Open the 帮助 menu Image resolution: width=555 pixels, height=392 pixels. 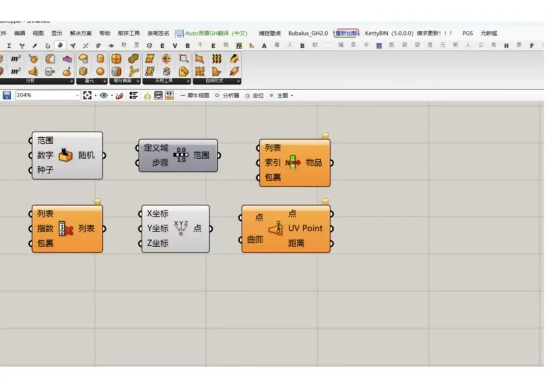pyautogui.click(x=105, y=33)
